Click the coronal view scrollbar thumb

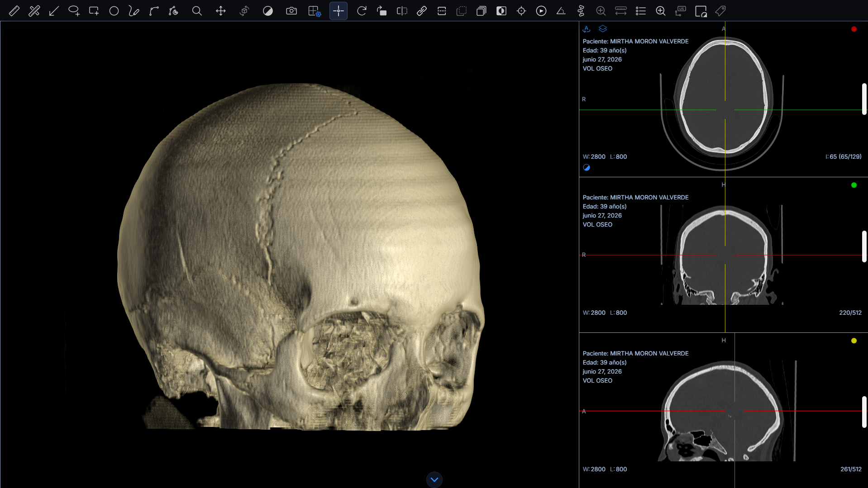[864, 246]
